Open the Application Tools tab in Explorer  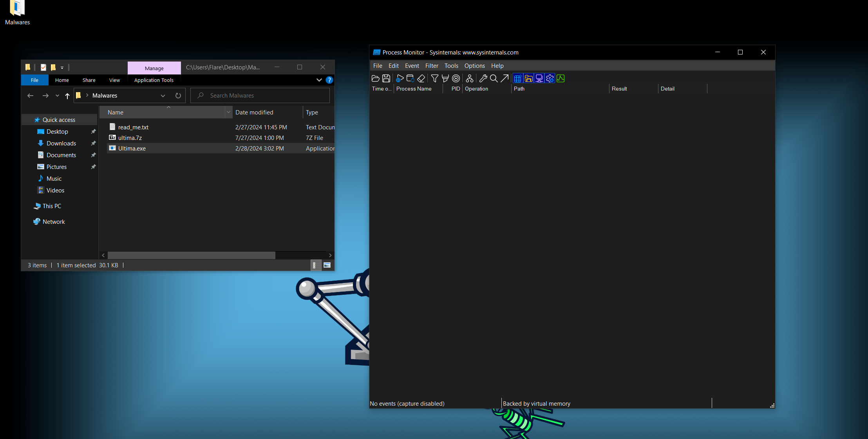pos(154,80)
